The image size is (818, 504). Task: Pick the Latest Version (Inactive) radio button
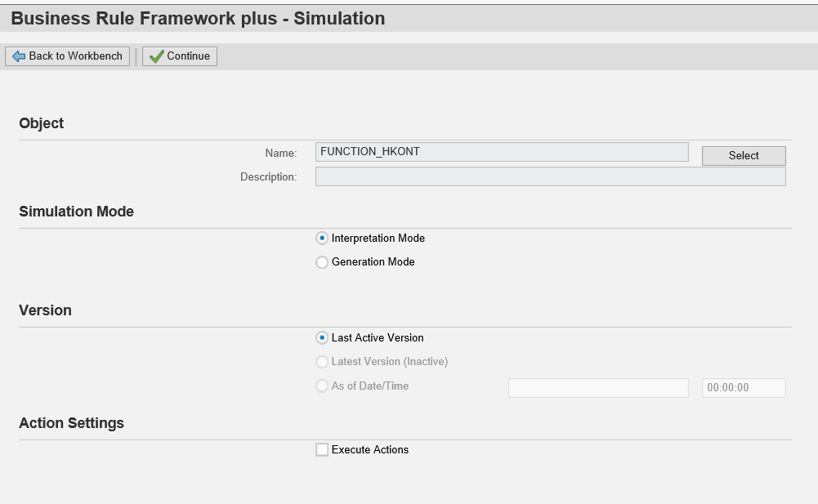tap(322, 362)
